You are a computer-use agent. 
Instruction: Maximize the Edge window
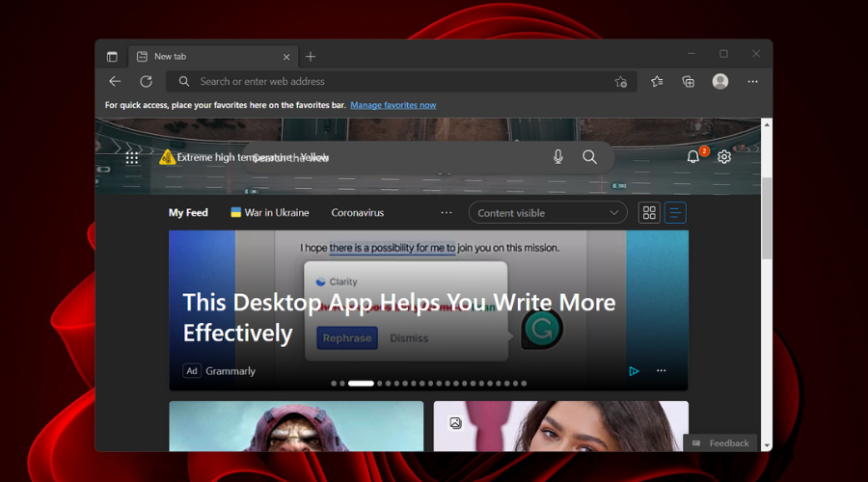click(723, 54)
